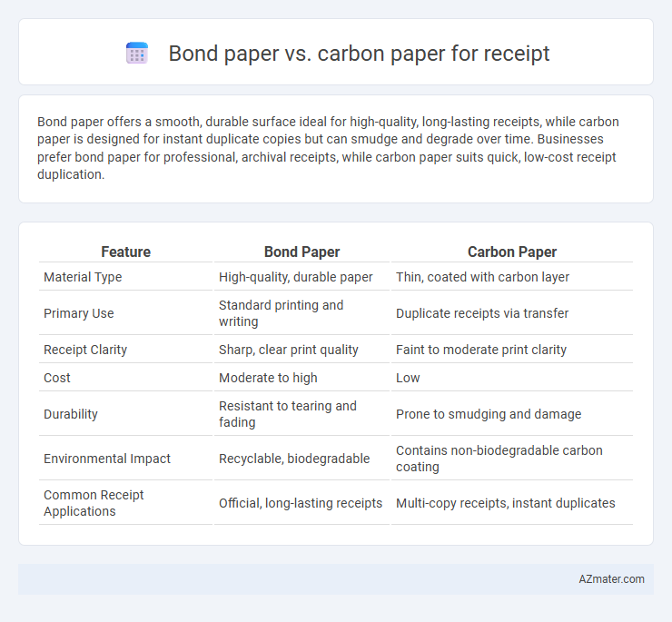Screen dimensions: 672x622
Task: Click the 'Low' cost cell
Action: (x=408, y=378)
